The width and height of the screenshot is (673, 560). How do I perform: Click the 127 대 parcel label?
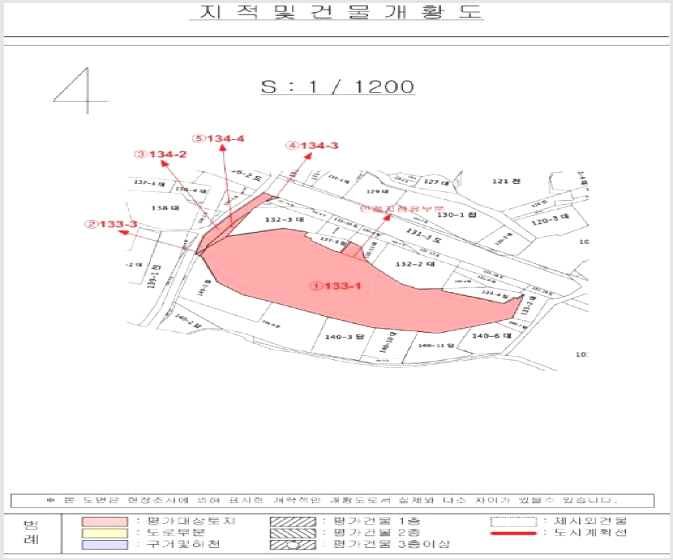[436, 182]
